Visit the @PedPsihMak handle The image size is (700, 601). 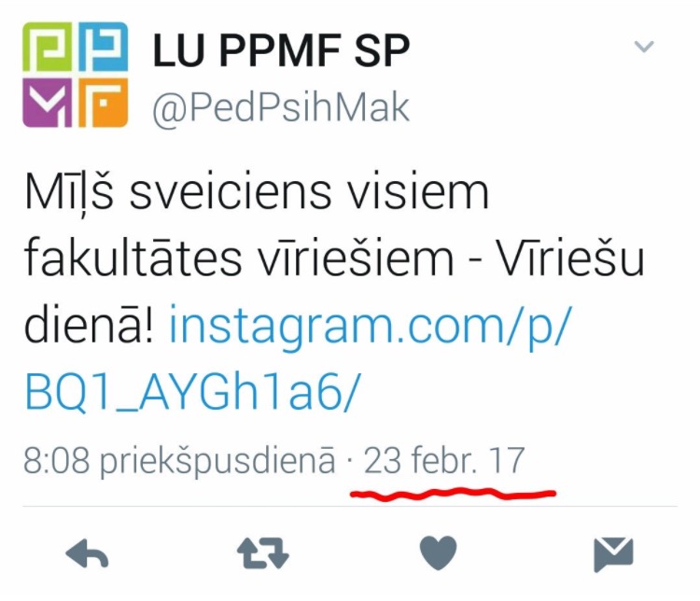tap(281, 108)
